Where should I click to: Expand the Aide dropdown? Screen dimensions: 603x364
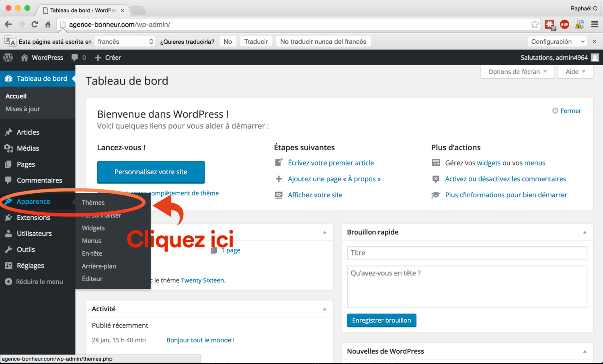(575, 72)
